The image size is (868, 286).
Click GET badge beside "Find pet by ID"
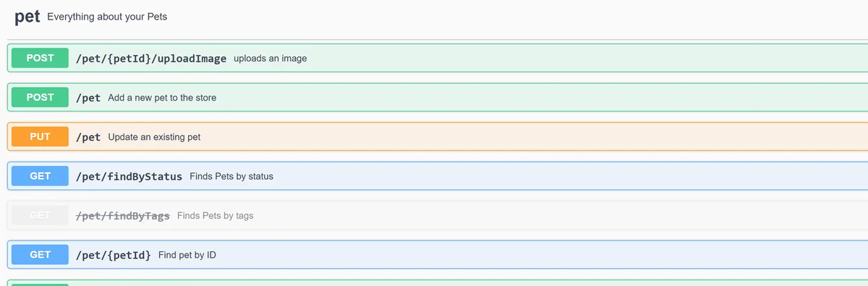(40, 254)
